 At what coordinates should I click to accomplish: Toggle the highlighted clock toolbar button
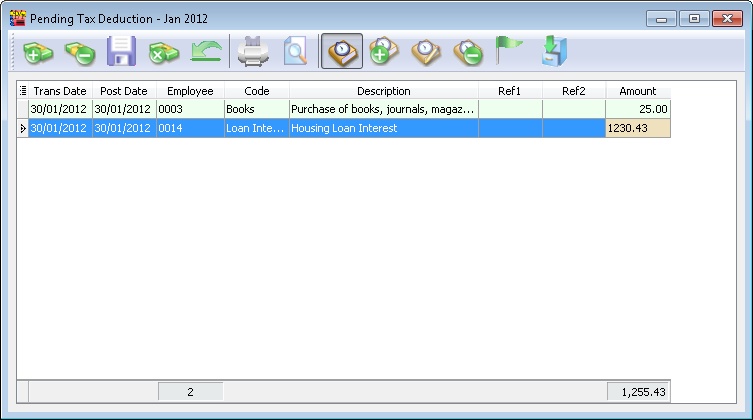pyautogui.click(x=342, y=51)
